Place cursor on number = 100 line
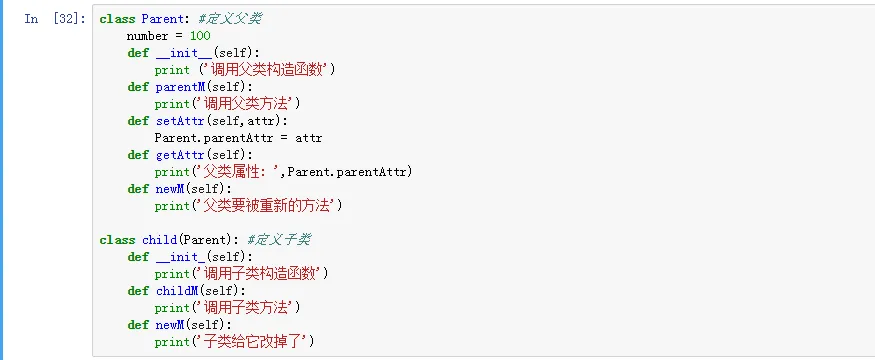This screenshot has width=875, height=360. pyautogui.click(x=169, y=36)
